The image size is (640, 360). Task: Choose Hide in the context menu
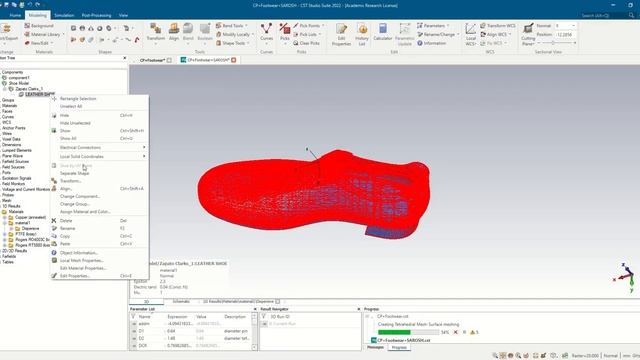coord(99,116)
